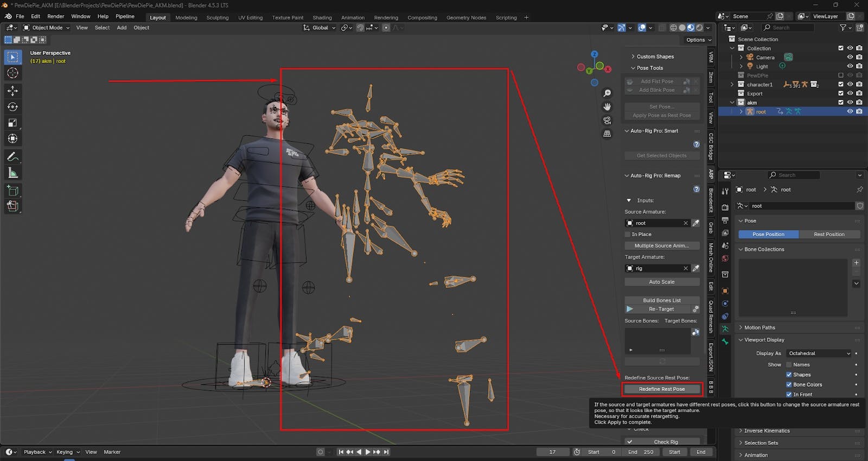
Task: Click the pan view hand icon
Action: (x=607, y=106)
